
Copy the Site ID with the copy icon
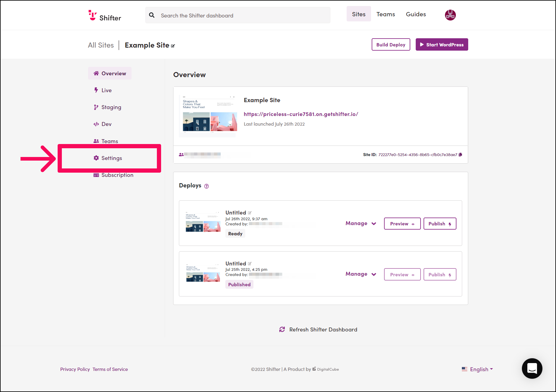click(x=460, y=155)
